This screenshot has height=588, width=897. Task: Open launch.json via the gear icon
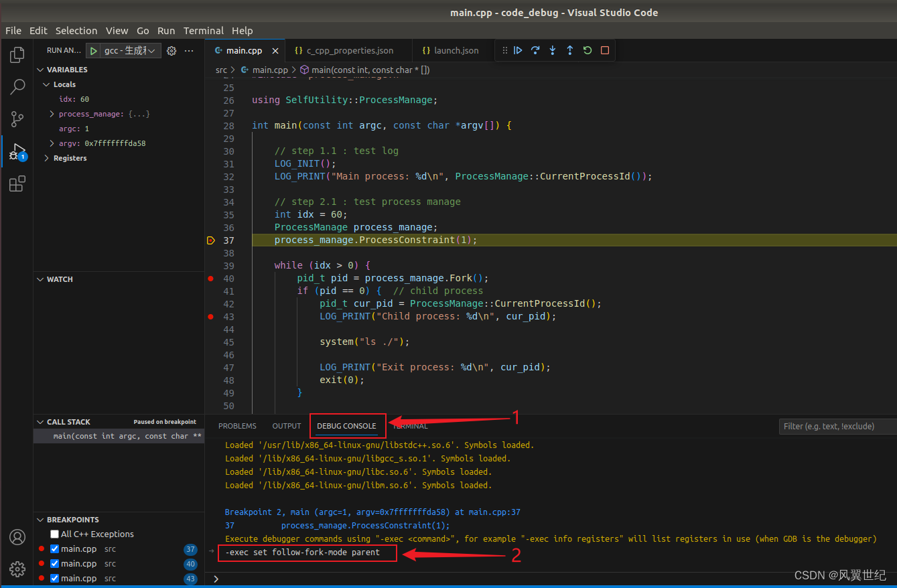pyautogui.click(x=171, y=51)
